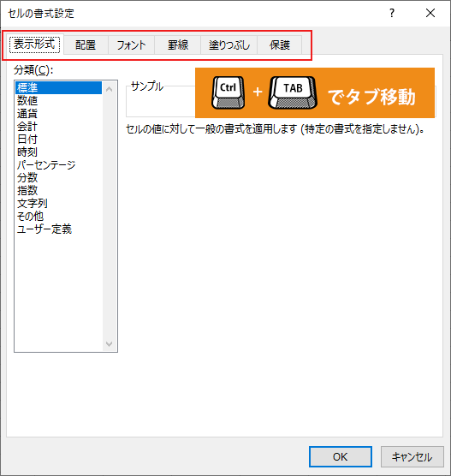Open the フォント tab
This screenshot has height=476, width=451.
click(132, 45)
